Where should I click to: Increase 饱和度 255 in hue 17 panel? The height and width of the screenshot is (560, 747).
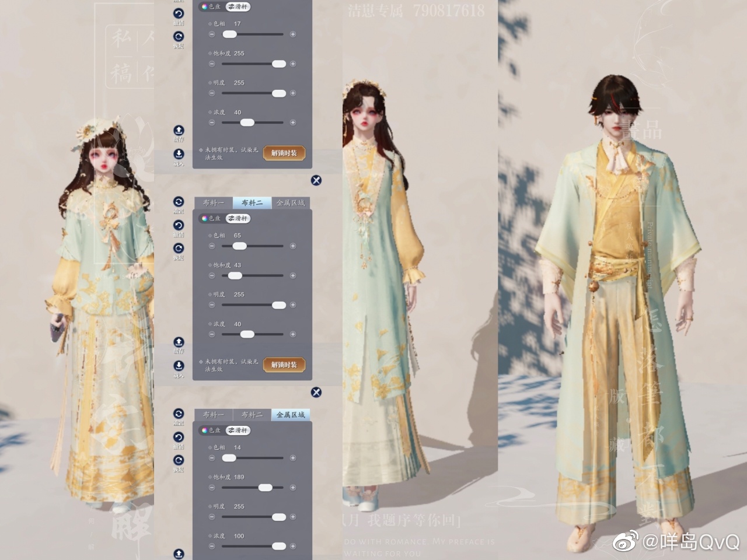(293, 64)
